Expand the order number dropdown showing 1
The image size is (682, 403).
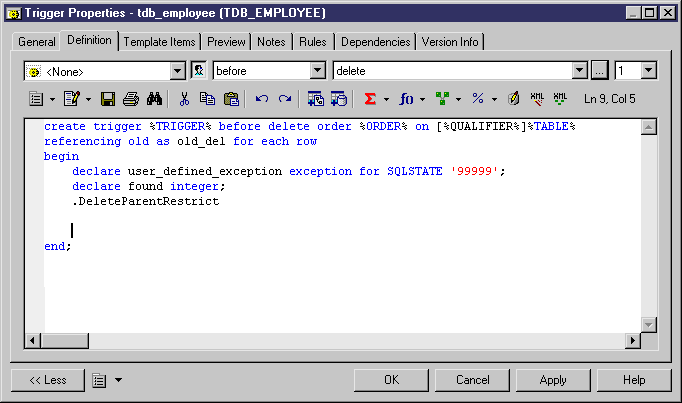coord(649,70)
